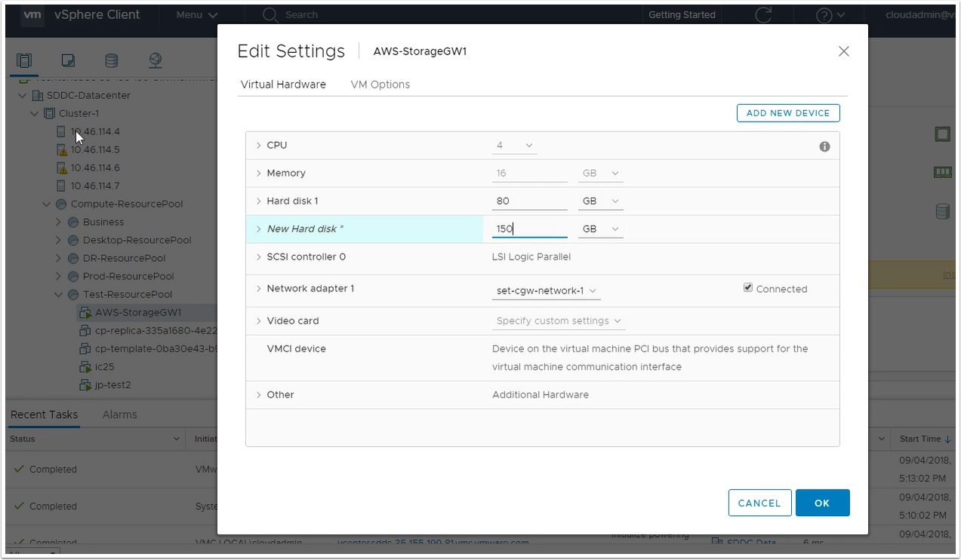The width and height of the screenshot is (961, 560).
Task: Click OK to apply settings
Action: [822, 503]
